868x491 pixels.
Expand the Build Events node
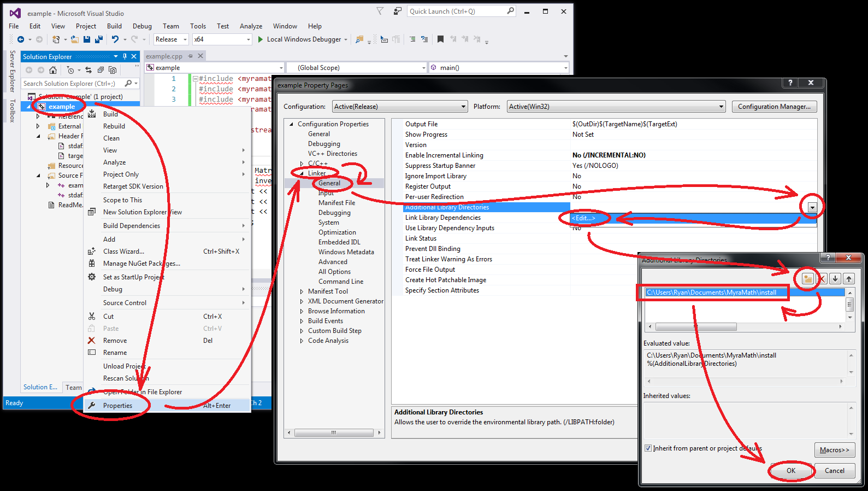click(x=302, y=321)
